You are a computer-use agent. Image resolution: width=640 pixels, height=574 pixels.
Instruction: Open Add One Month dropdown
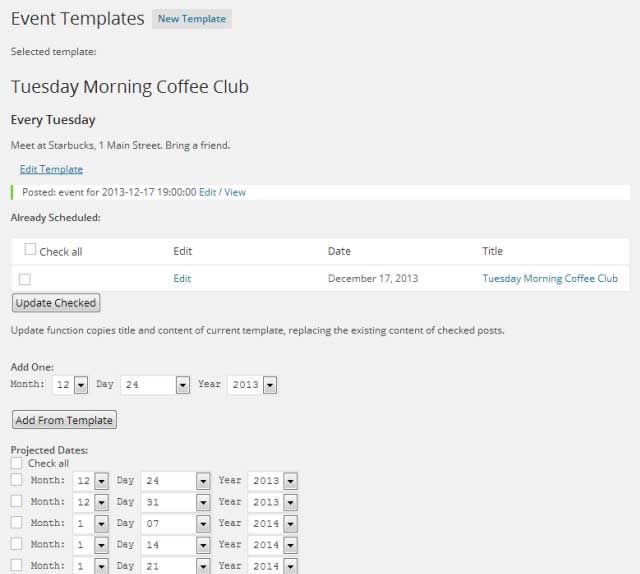click(70, 385)
